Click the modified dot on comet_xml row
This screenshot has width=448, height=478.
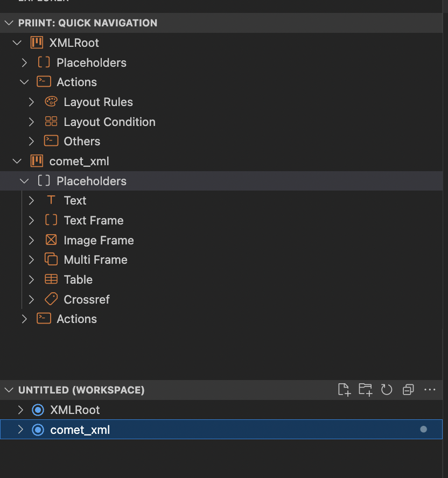(x=423, y=429)
